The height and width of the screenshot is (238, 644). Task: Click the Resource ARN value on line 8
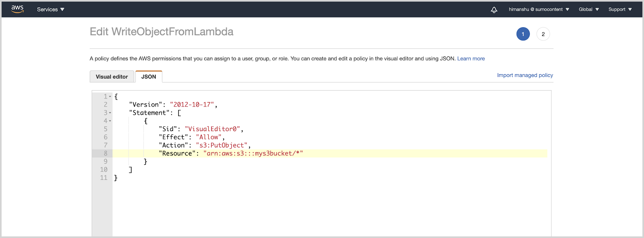coord(253,153)
